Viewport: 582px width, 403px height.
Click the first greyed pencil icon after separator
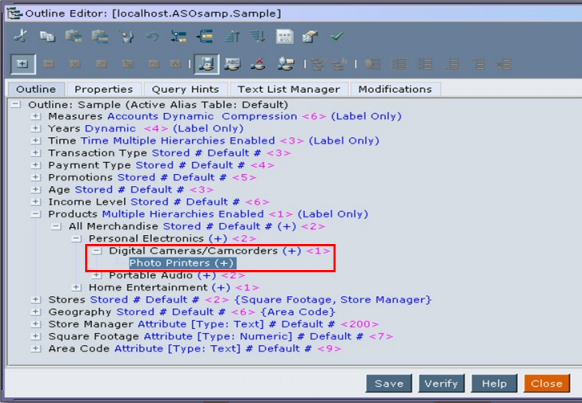point(318,64)
